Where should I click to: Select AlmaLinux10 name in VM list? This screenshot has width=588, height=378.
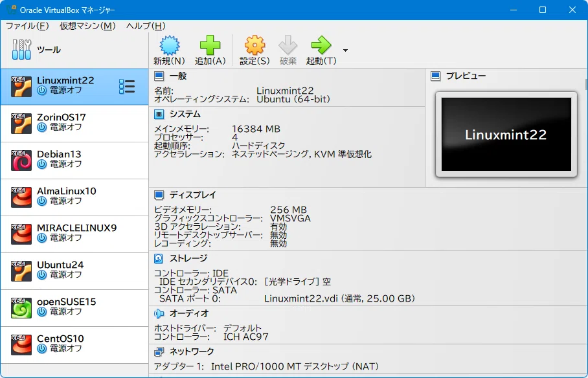66,191
